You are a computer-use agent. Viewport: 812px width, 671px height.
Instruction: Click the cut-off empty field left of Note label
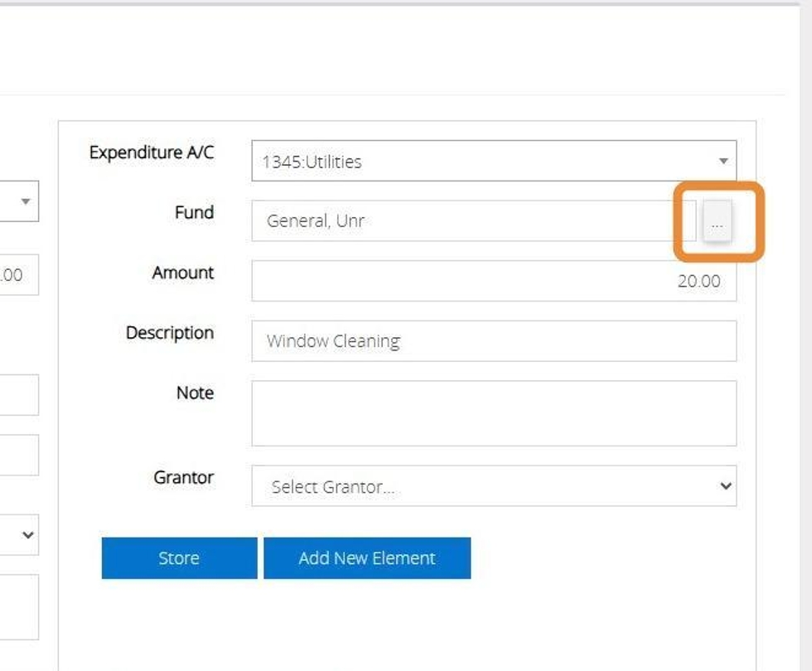click(x=19, y=395)
